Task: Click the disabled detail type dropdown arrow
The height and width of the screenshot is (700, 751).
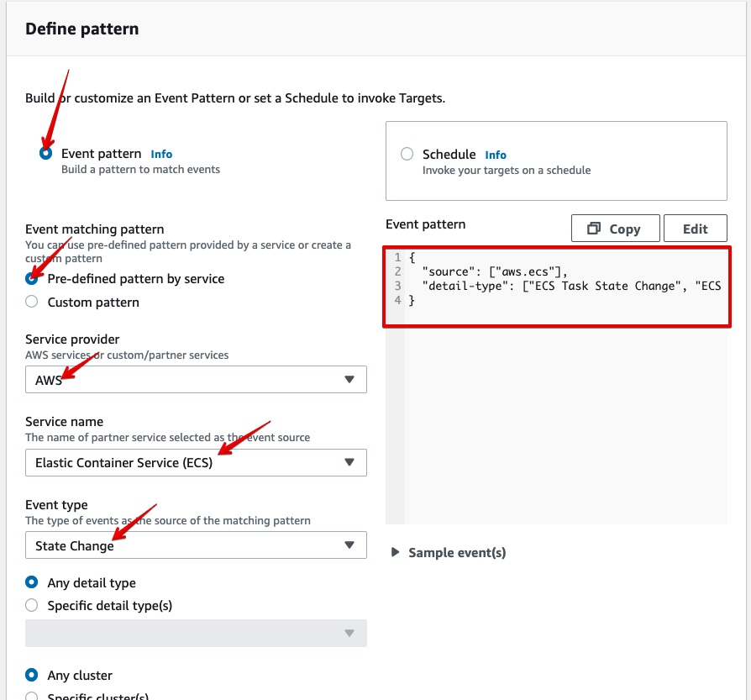Action: pos(349,634)
